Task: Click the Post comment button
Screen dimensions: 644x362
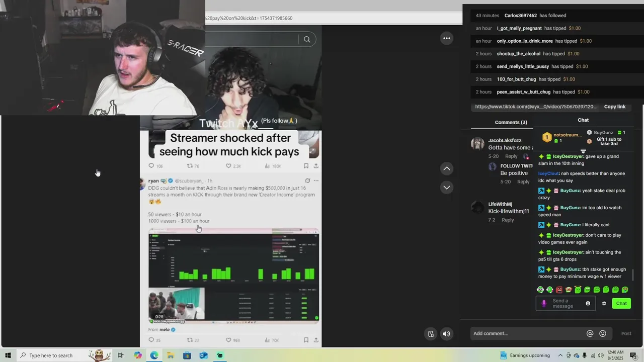Action: point(626,333)
